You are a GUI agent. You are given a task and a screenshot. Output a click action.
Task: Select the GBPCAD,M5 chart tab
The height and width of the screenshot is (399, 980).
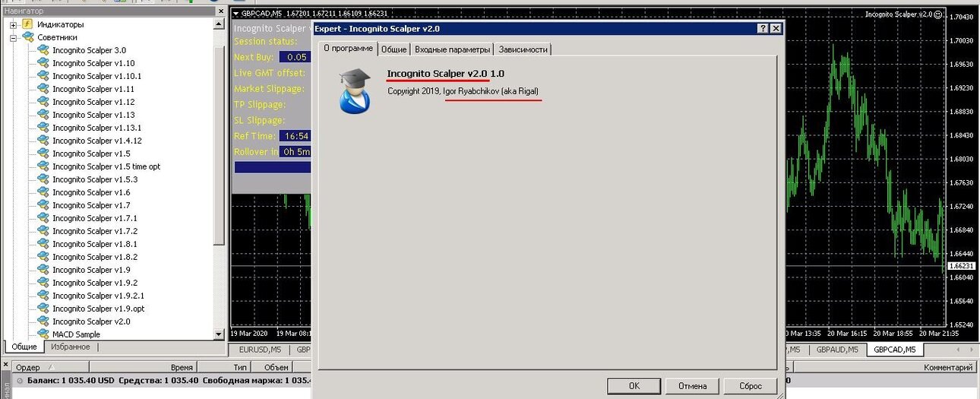pos(895,350)
